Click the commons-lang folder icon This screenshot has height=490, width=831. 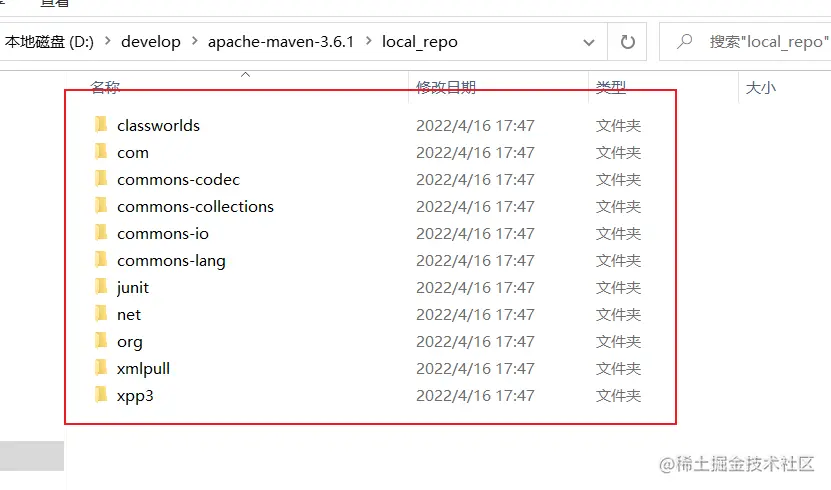pyautogui.click(x=101, y=260)
